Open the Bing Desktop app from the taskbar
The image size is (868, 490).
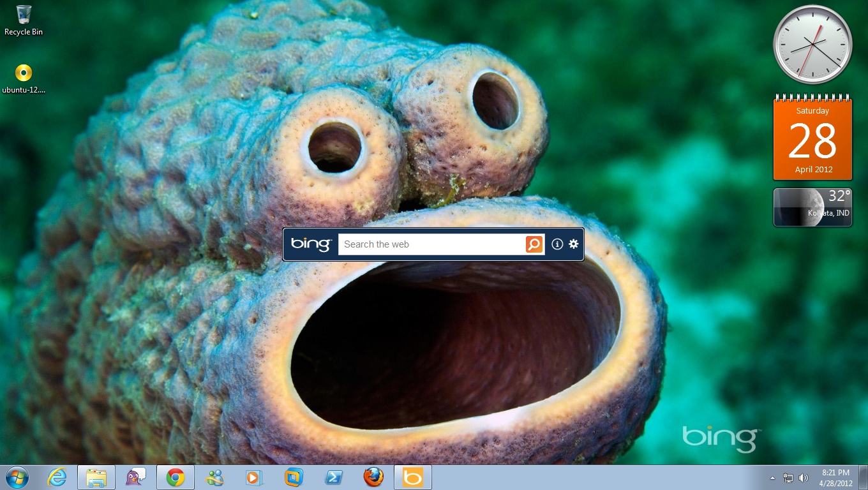click(x=412, y=477)
